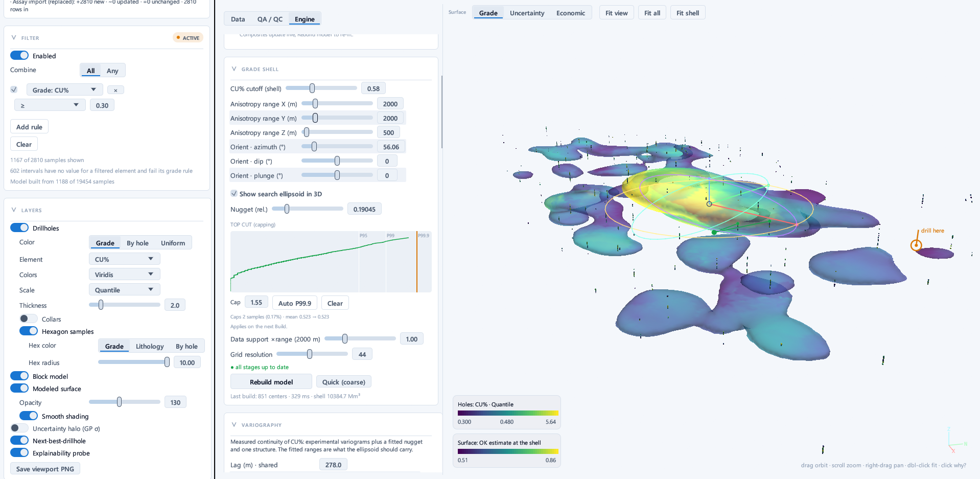Screen dimensions: 980x479
Task: Toggle the Block model layer
Action: coord(19,376)
